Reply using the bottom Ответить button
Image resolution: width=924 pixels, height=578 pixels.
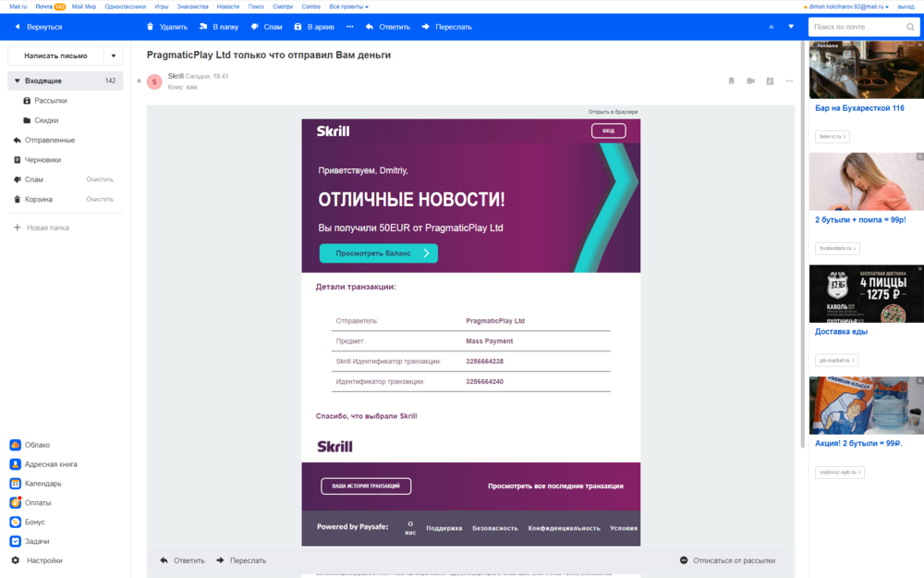[x=183, y=560]
